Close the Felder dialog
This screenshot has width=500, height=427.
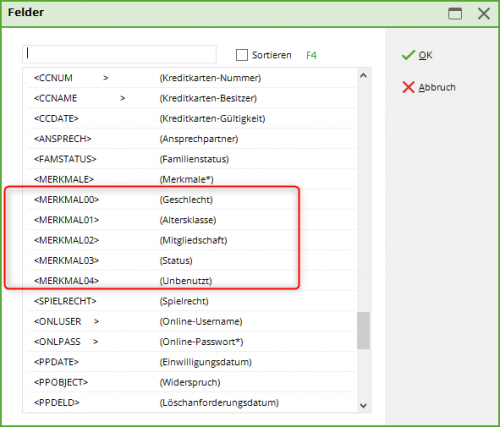pos(484,14)
